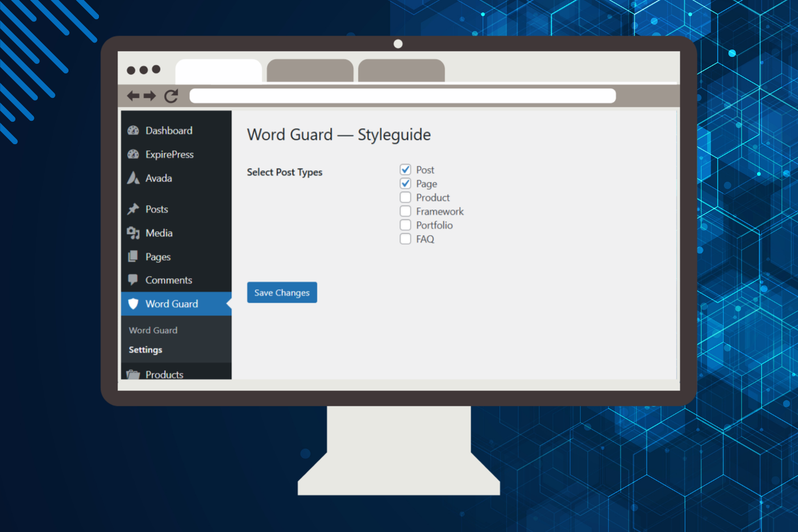The height and width of the screenshot is (532, 798).
Task: Click the Comments speech bubble icon
Action: pos(133,280)
